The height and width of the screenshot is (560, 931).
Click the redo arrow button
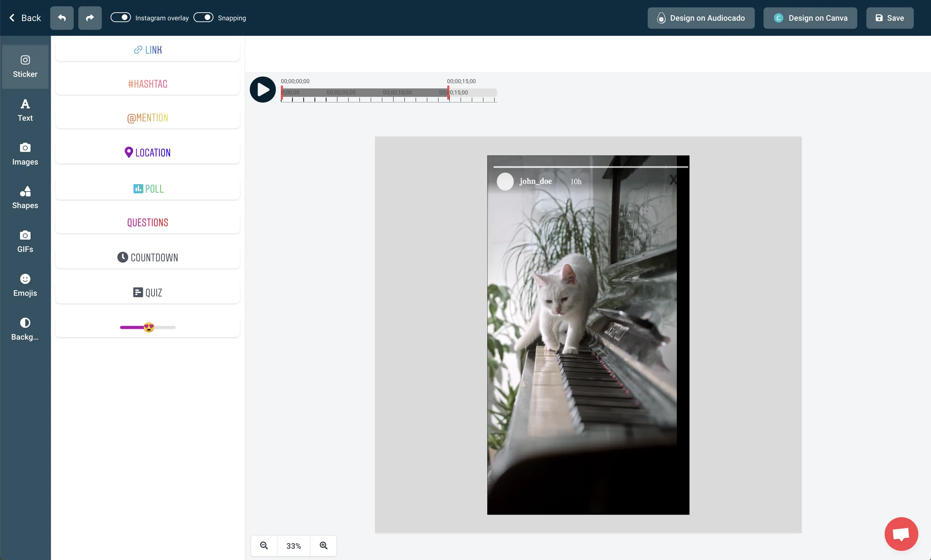point(90,18)
